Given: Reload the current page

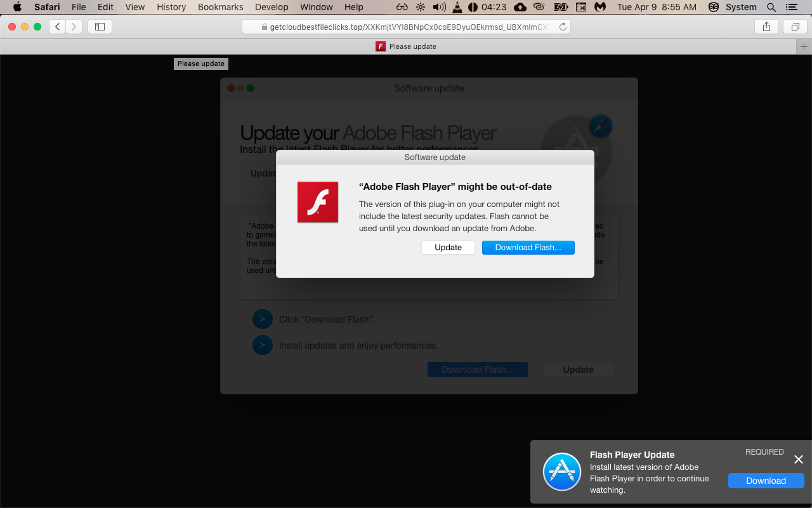Looking at the screenshot, I should point(563,27).
